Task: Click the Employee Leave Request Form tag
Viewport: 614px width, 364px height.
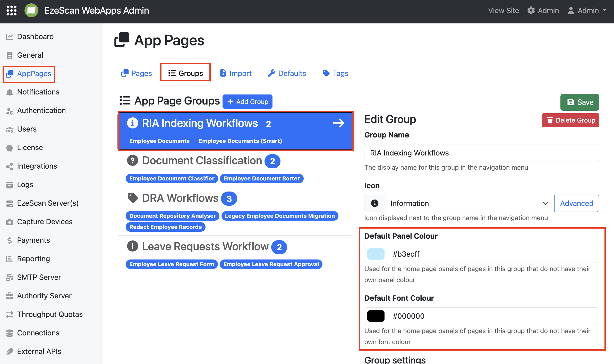Action: pyautogui.click(x=172, y=264)
